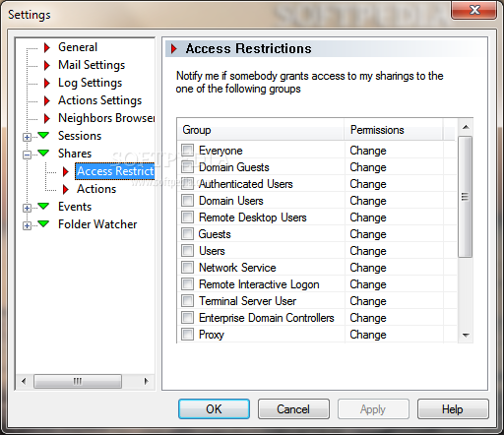This screenshot has width=504, height=435.
Task: Check the Users group checkbox
Action: pyautogui.click(x=187, y=251)
